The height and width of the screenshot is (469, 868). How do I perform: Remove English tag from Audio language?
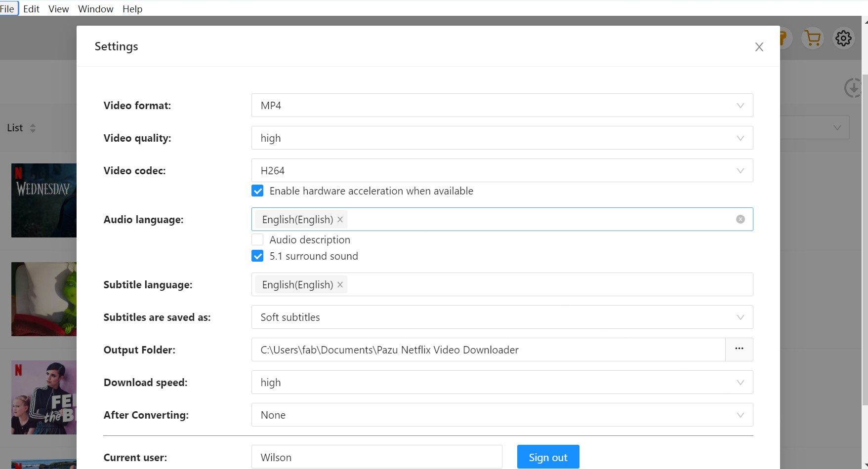[x=340, y=220]
